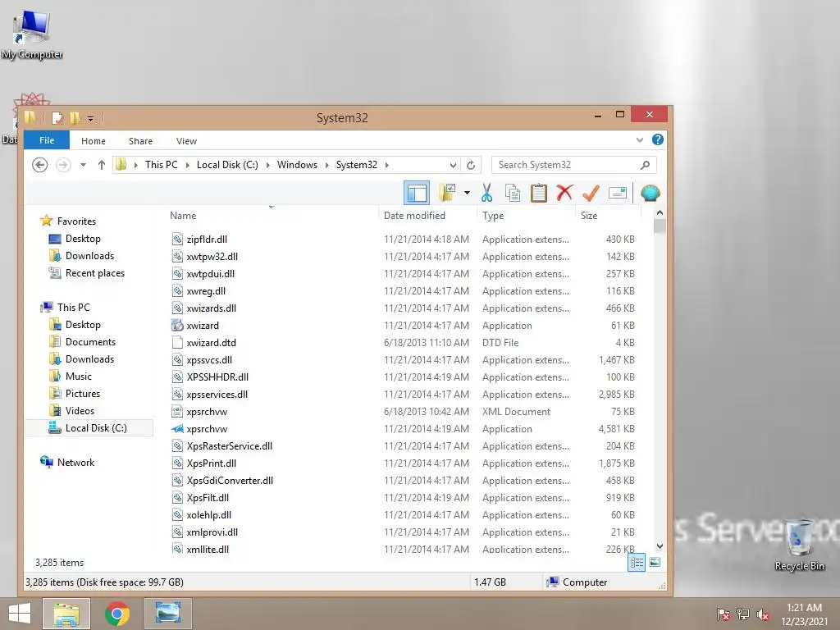Select This PC in navigation pane
840x630 pixels.
73,307
